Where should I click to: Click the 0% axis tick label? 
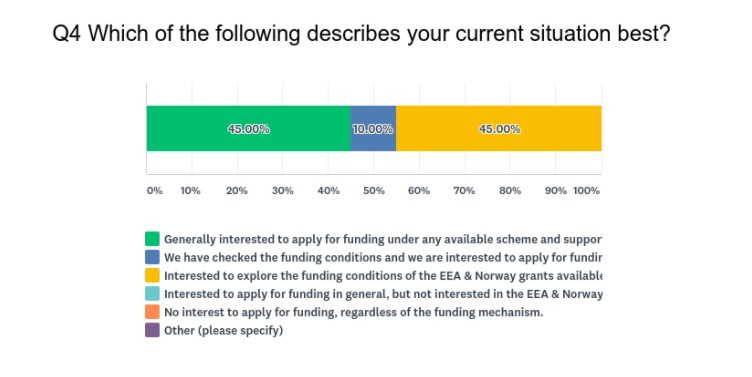[x=155, y=190]
